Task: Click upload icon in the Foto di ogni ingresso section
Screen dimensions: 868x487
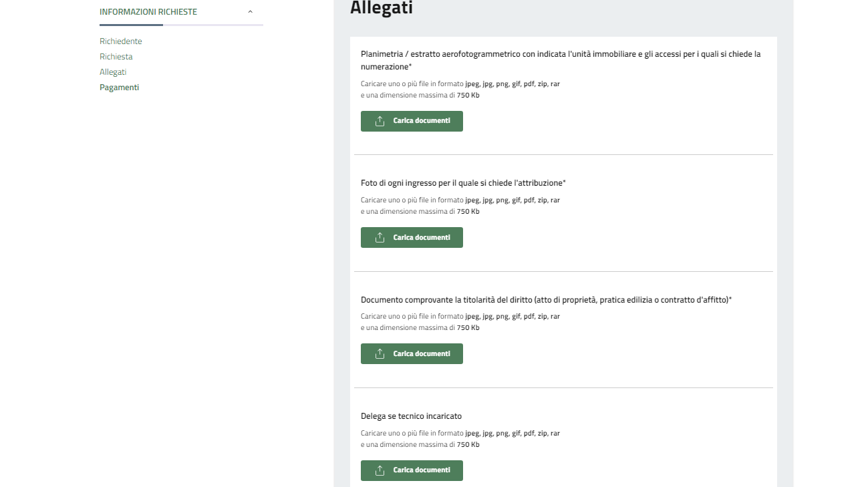Action: pyautogui.click(x=380, y=237)
